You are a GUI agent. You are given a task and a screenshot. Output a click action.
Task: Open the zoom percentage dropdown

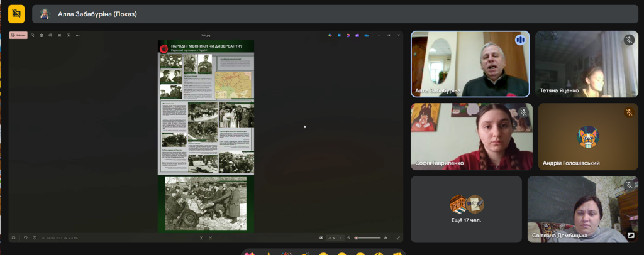pyautogui.click(x=331, y=238)
